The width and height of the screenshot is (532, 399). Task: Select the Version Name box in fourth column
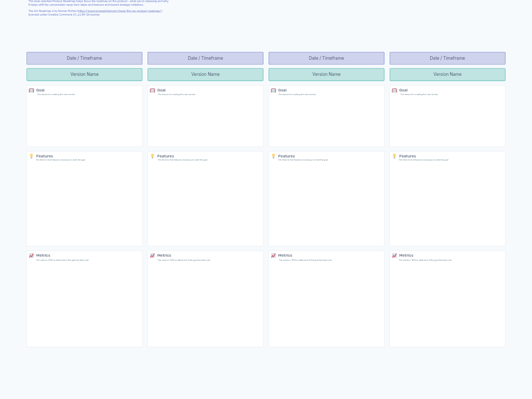(x=447, y=75)
